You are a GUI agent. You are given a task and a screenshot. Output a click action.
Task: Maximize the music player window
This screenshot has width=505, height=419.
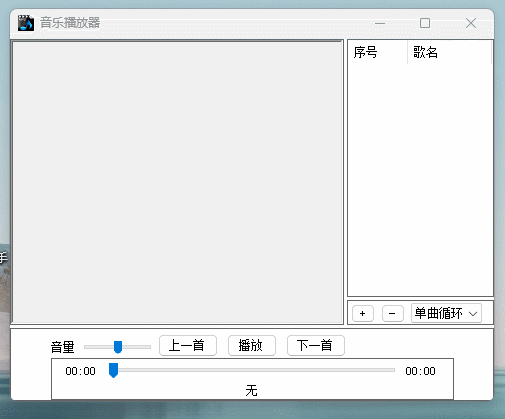tap(425, 23)
